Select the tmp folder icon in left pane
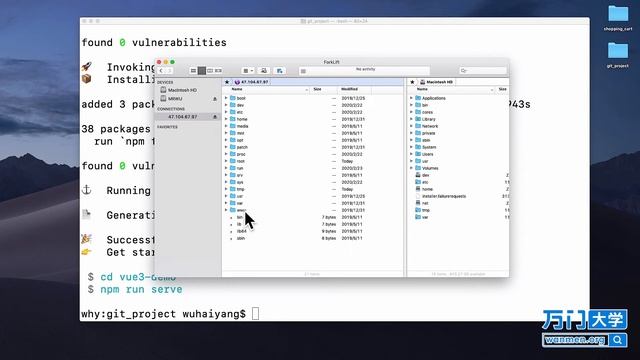The height and width of the screenshot is (360, 640). (233, 189)
